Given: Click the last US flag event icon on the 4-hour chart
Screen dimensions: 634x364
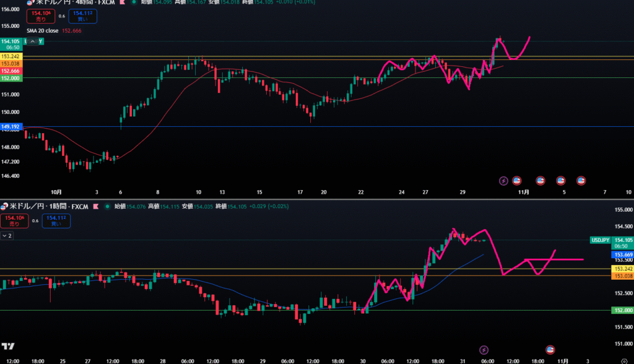Looking at the screenshot, I should [581, 181].
